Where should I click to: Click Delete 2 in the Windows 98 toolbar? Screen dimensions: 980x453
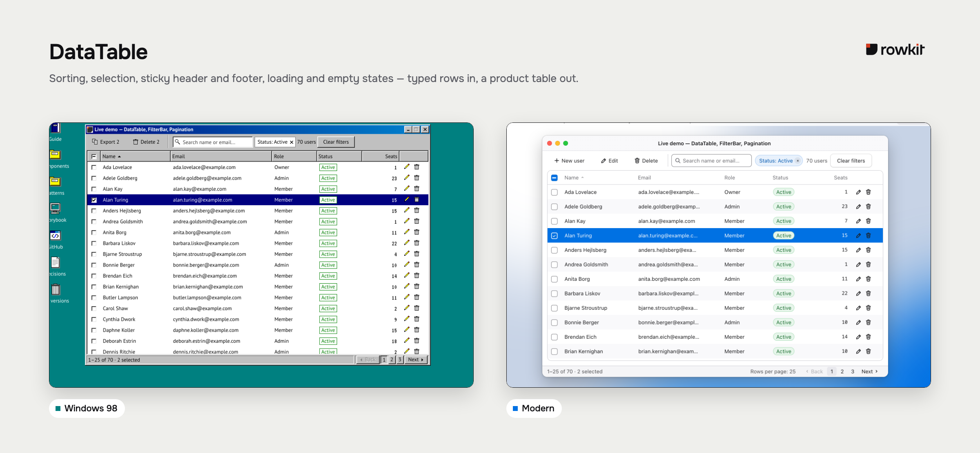[146, 142]
